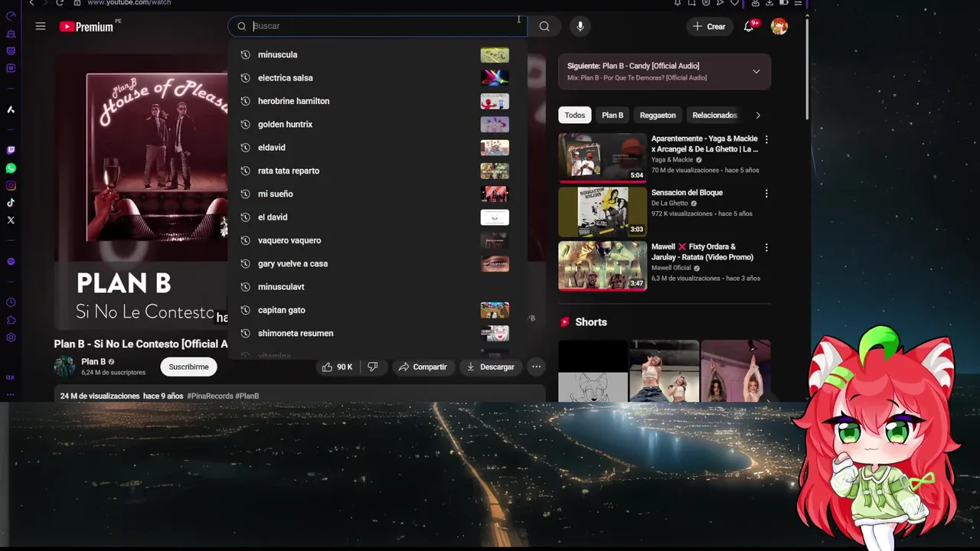Like the video with 90 K
Image resolution: width=980 pixels, height=551 pixels.
[x=337, y=367]
